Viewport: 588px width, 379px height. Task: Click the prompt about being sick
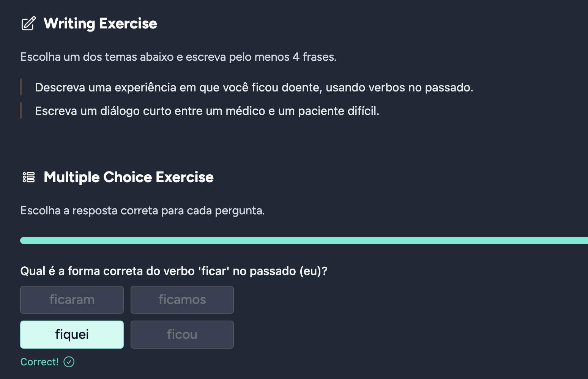[x=254, y=87]
